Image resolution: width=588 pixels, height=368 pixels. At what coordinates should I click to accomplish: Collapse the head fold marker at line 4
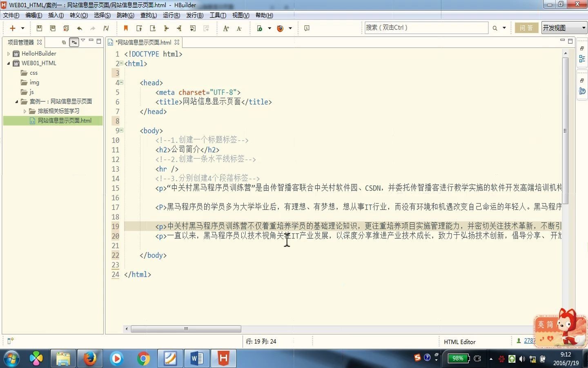(121, 82)
